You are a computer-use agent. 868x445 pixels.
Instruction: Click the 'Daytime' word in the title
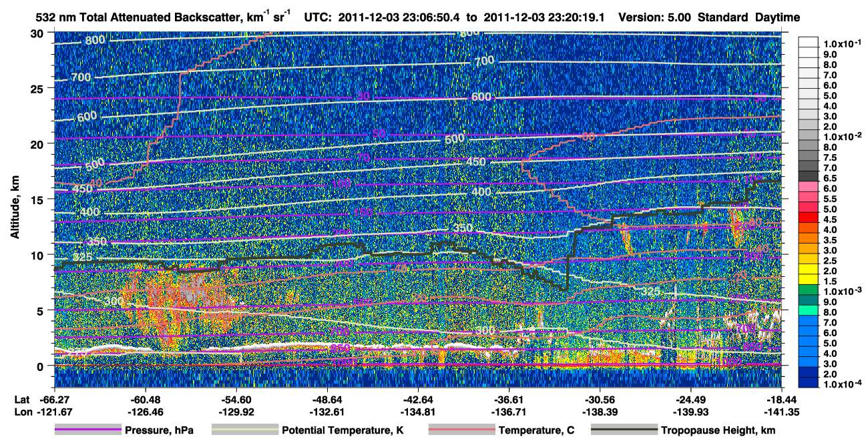tap(777, 17)
